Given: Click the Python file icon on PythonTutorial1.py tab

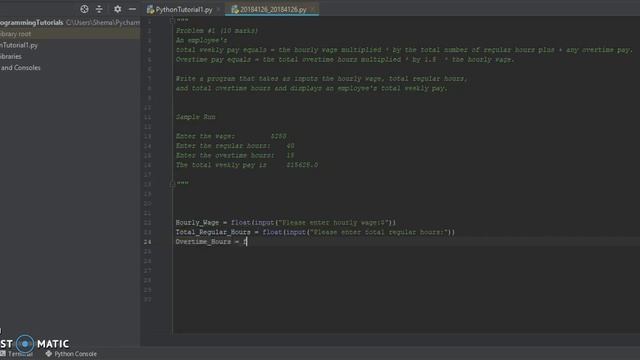Looking at the screenshot, I should [x=150, y=9].
